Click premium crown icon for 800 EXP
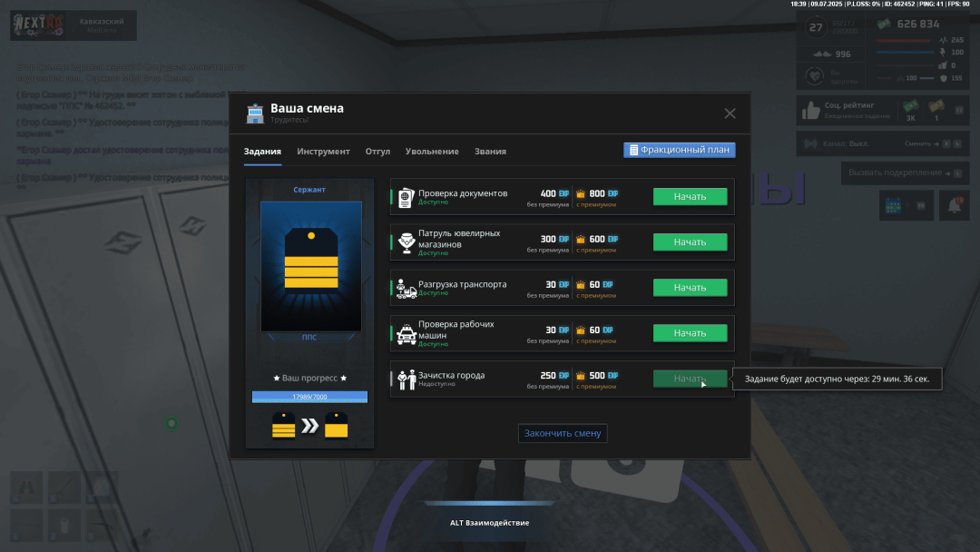This screenshot has width=980, height=552. 581,193
